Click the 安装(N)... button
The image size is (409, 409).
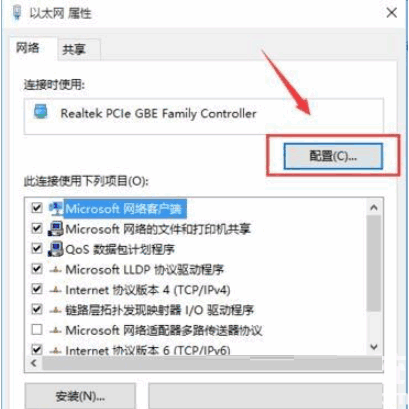pos(80,396)
